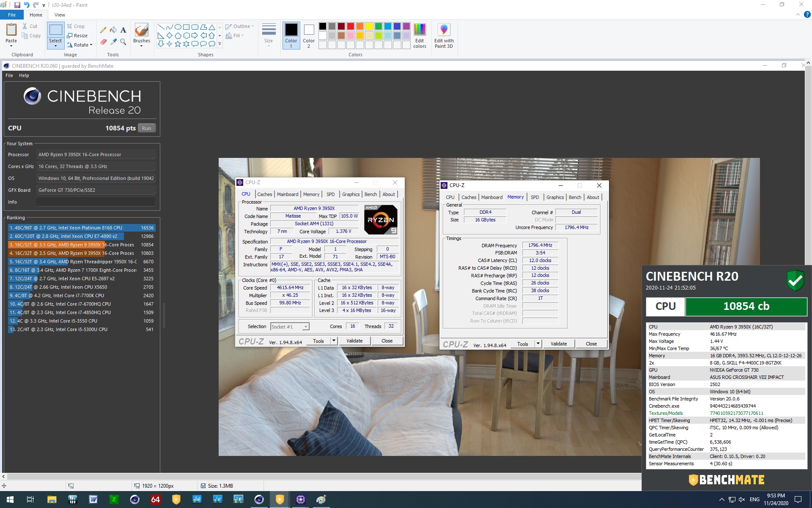The width and height of the screenshot is (812, 508).
Task: Click the Paste clipboard icon
Action: [x=11, y=30]
